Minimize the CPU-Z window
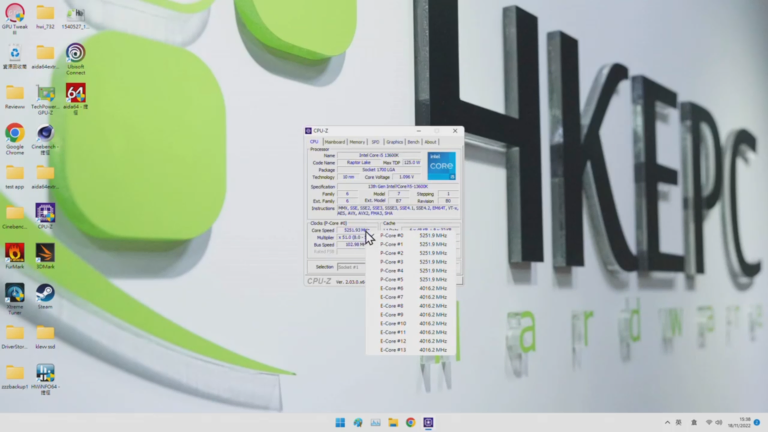The image size is (768, 432). pos(418,131)
